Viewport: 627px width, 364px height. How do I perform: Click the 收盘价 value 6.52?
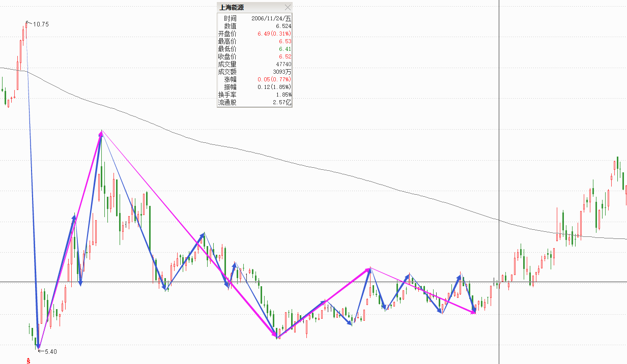pos(285,56)
